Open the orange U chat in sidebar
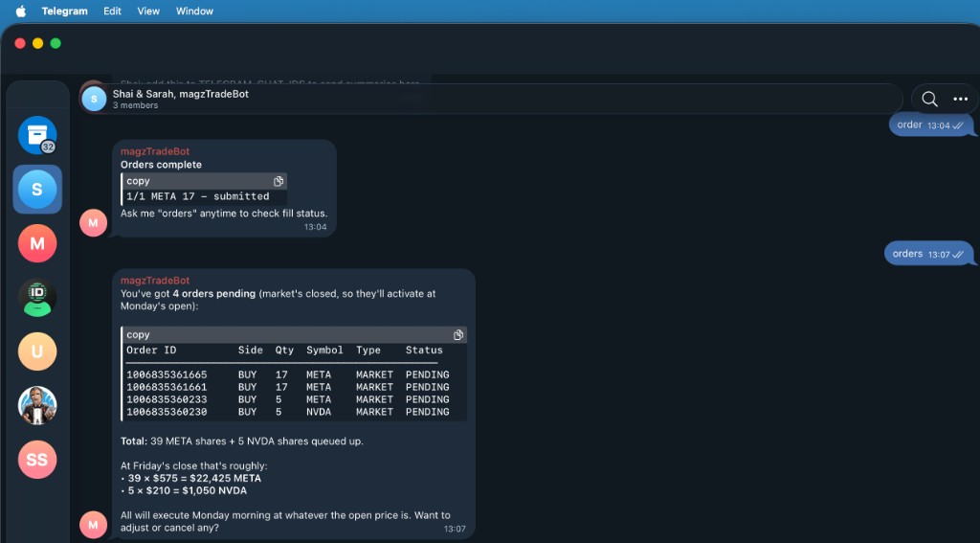 37,351
